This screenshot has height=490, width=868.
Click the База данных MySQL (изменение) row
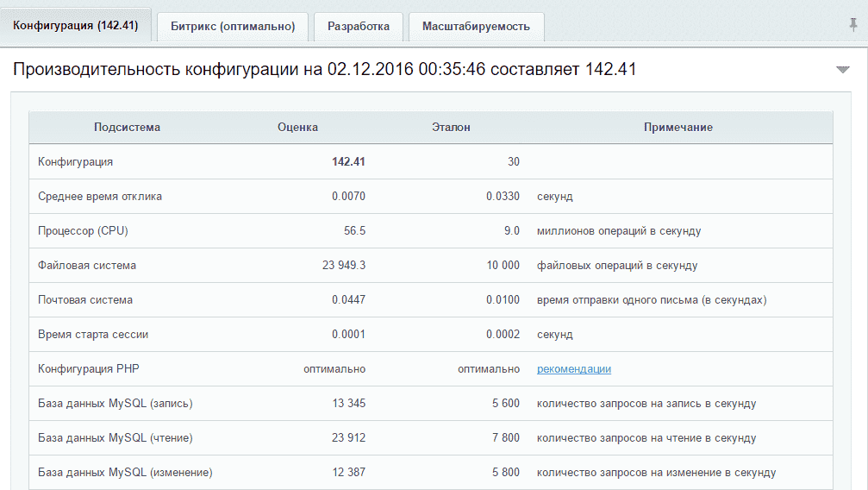coord(125,473)
